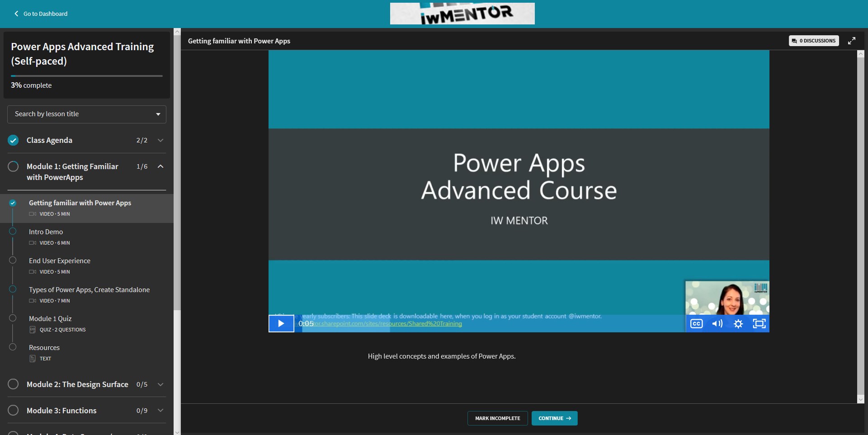868x435 pixels.
Task: Click the video camera icon under Intro Demo
Action: [33, 243]
